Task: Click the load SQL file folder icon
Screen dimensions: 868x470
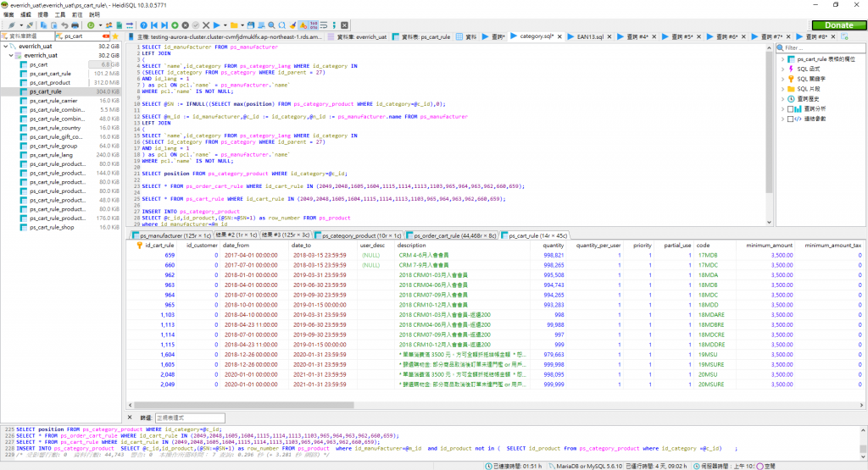Action: (234, 25)
